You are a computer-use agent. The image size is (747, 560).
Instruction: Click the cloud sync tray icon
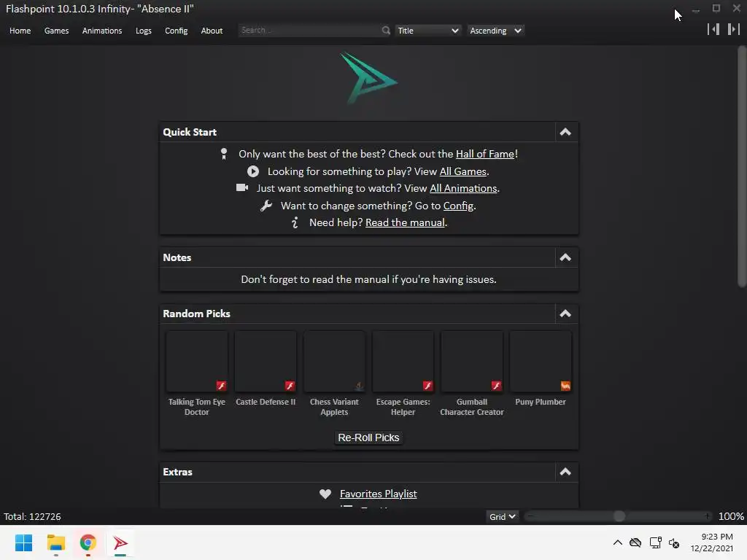pyautogui.click(x=635, y=542)
